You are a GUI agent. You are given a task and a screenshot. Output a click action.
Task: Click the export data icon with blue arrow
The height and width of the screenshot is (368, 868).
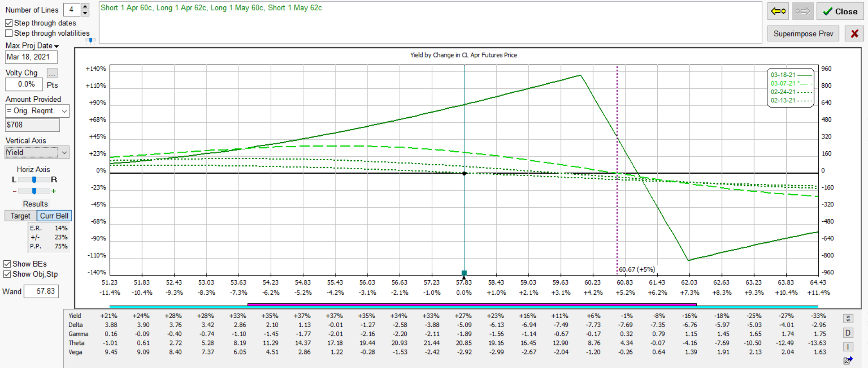(848, 360)
